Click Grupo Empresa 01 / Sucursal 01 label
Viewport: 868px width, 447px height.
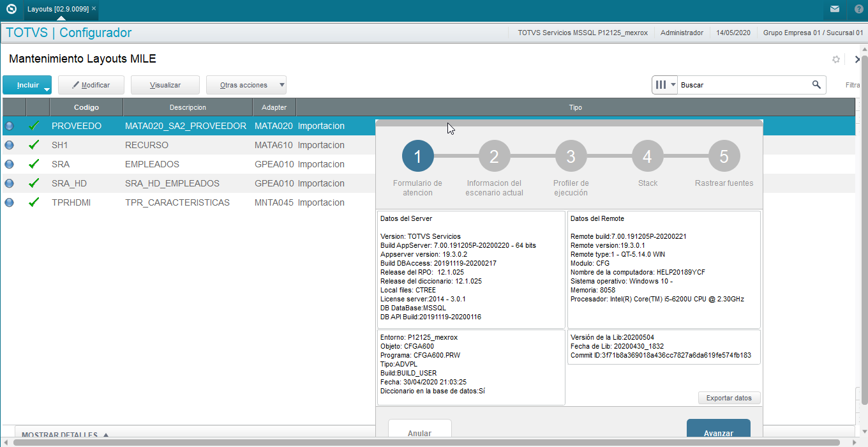(x=813, y=33)
